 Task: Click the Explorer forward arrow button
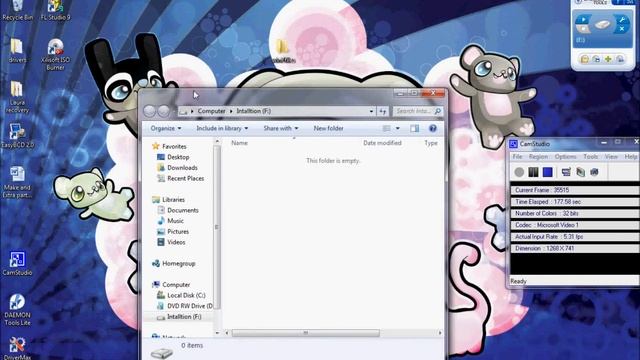pos(164,111)
